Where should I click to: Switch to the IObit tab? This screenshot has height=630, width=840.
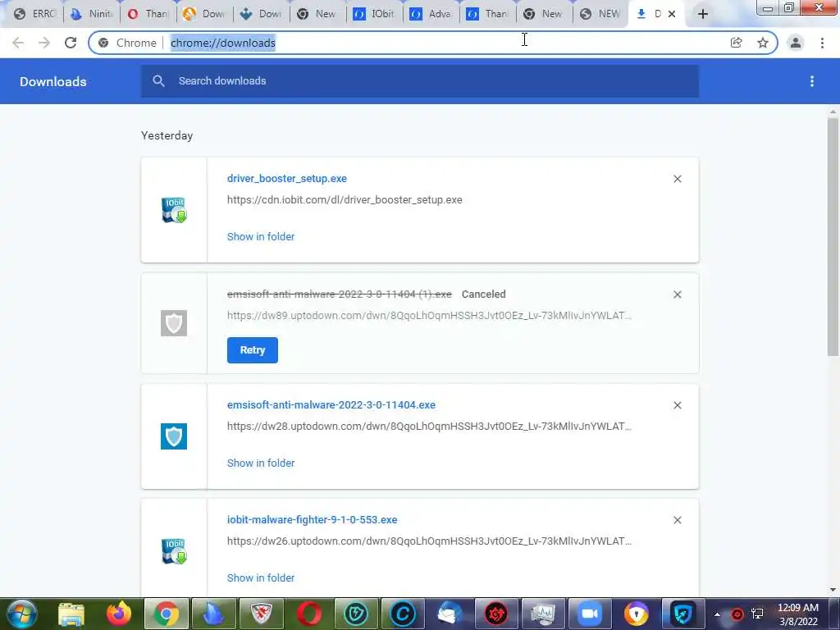[x=374, y=14]
